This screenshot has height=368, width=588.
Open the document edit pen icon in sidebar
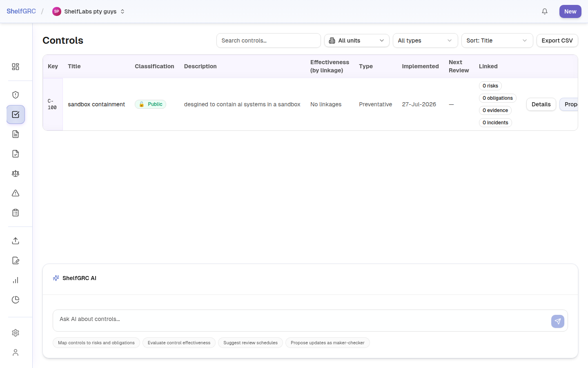pos(16,260)
